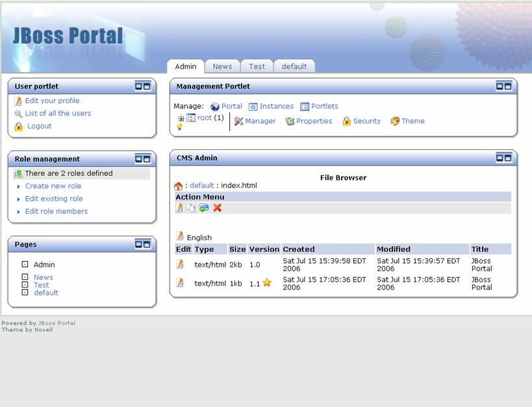Viewport: 532px width, 407px height.
Task: Click the tree box beside News page
Action: 25,277
